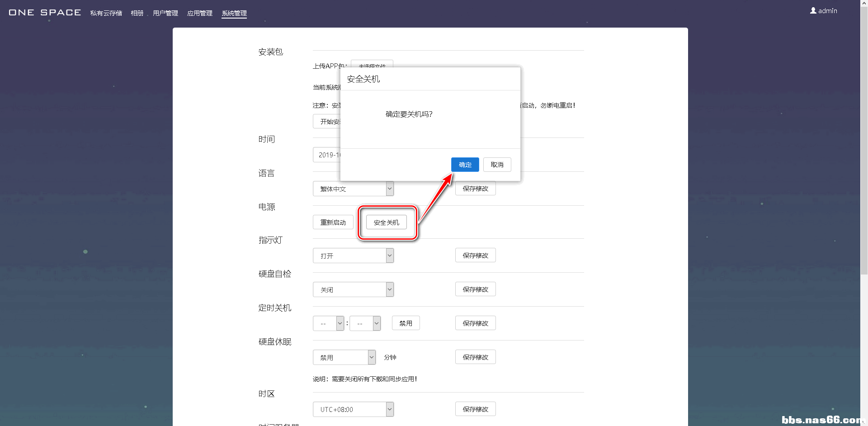Screen dimensions: 868x426
Task: Open the scheduled shutdown hour dropdown
Action: pos(328,323)
